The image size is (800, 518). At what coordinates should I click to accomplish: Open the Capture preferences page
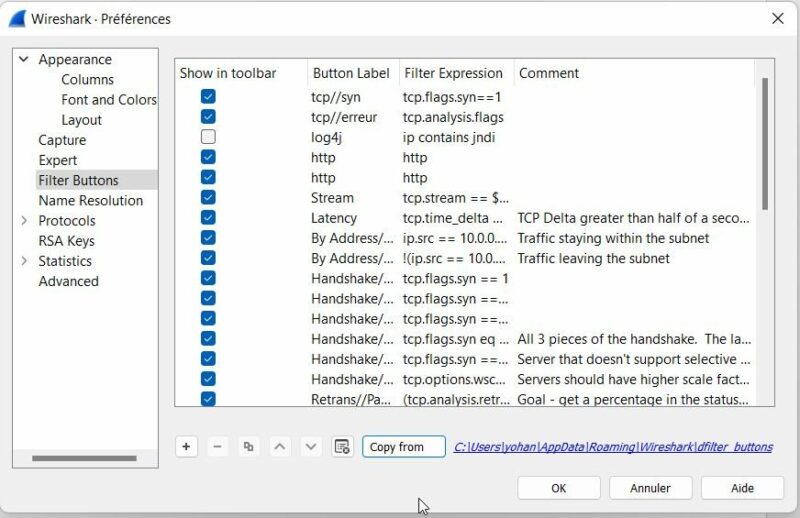[x=62, y=140]
